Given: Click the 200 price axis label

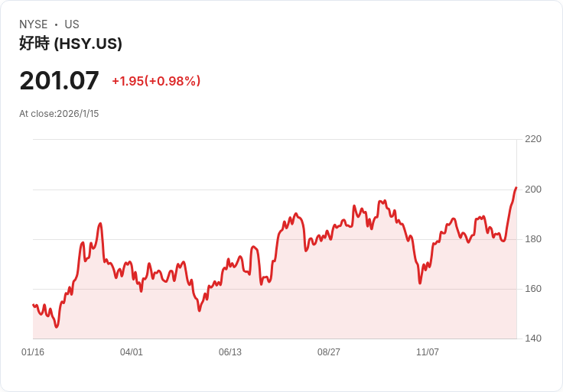Looking at the screenshot, I should [533, 190].
